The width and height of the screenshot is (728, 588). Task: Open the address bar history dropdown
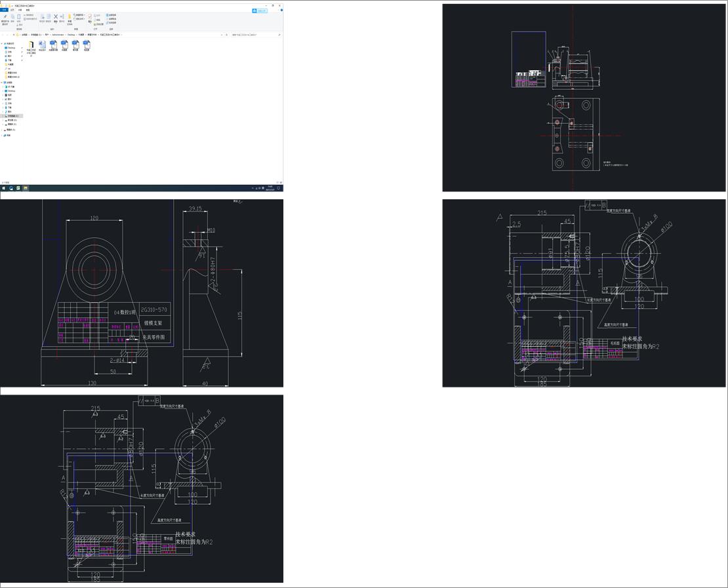[x=222, y=35]
